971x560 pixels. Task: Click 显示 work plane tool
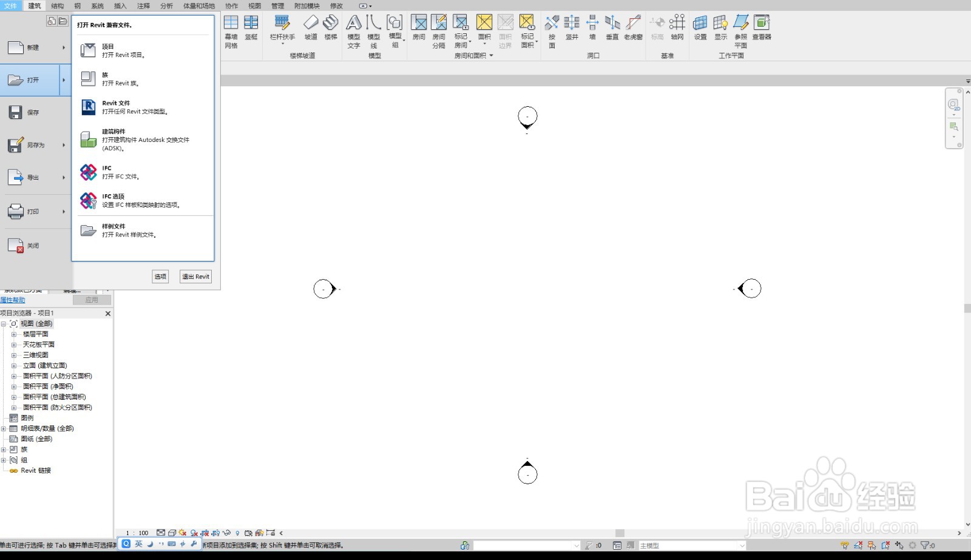[x=720, y=28]
